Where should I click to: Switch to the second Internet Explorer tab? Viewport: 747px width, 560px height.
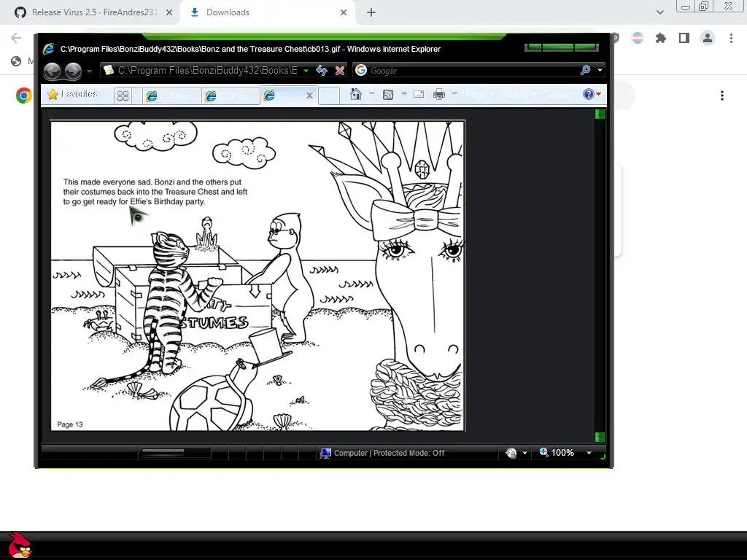point(230,96)
